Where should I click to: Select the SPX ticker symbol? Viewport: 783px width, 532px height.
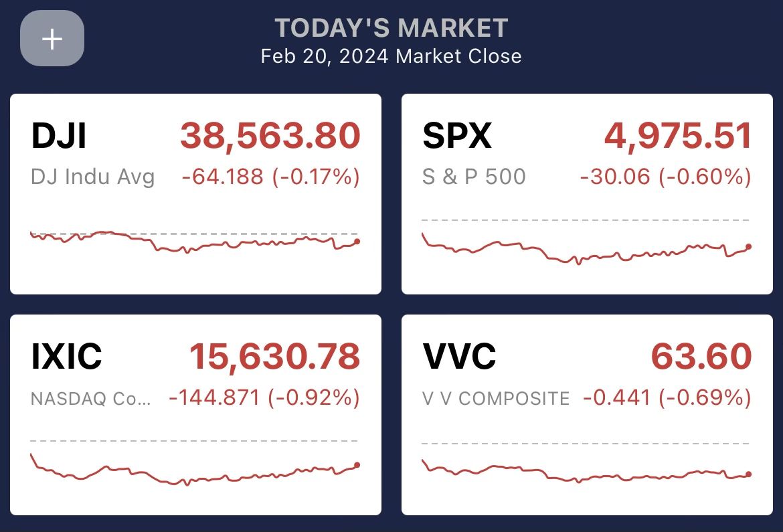(456, 136)
